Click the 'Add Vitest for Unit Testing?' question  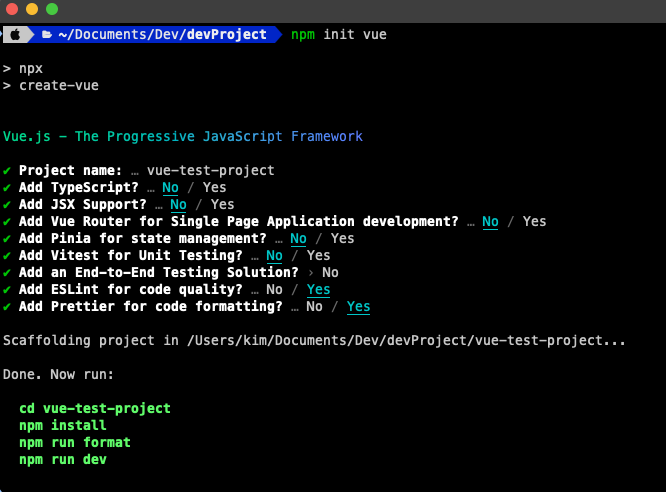(131, 255)
